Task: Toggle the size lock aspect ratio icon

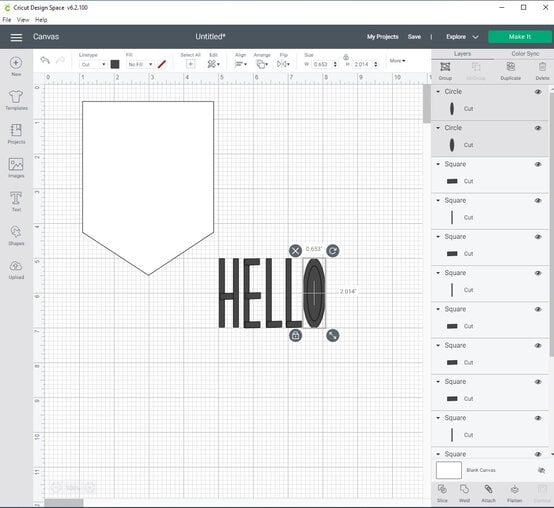Action: tap(346, 57)
